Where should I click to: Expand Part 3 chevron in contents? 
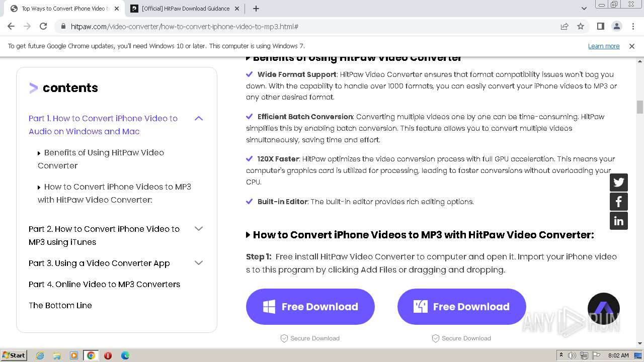click(199, 263)
